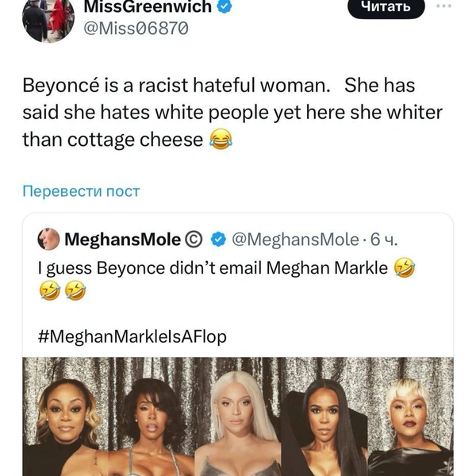Open MissGreenwich profile avatar
This screenshot has width=476, height=476.
click(48, 19)
